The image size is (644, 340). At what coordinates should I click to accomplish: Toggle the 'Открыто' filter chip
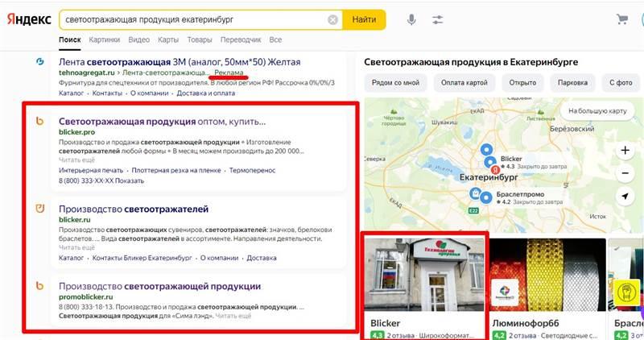pyautogui.click(x=522, y=83)
